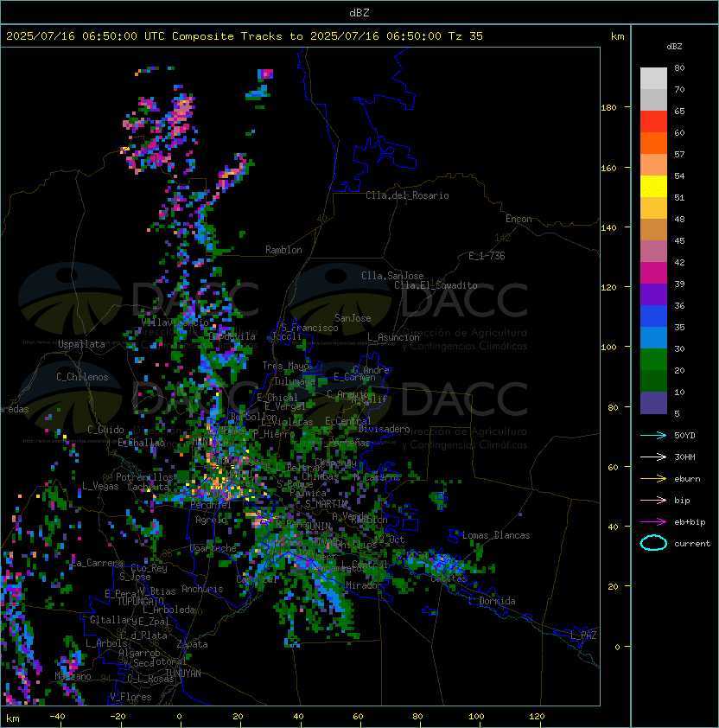Click the 'Lomas_Blancas' map label

click(x=496, y=535)
